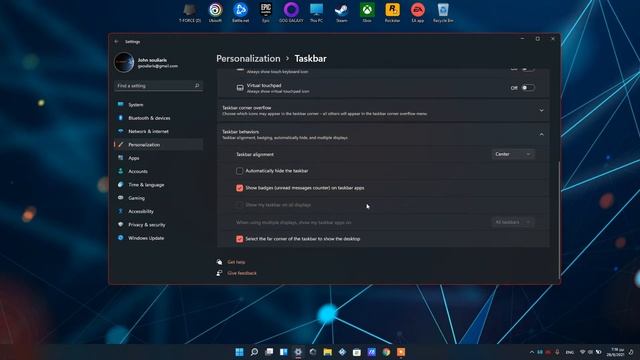Click the Find a setting search box
640x360 pixels.
point(158,86)
